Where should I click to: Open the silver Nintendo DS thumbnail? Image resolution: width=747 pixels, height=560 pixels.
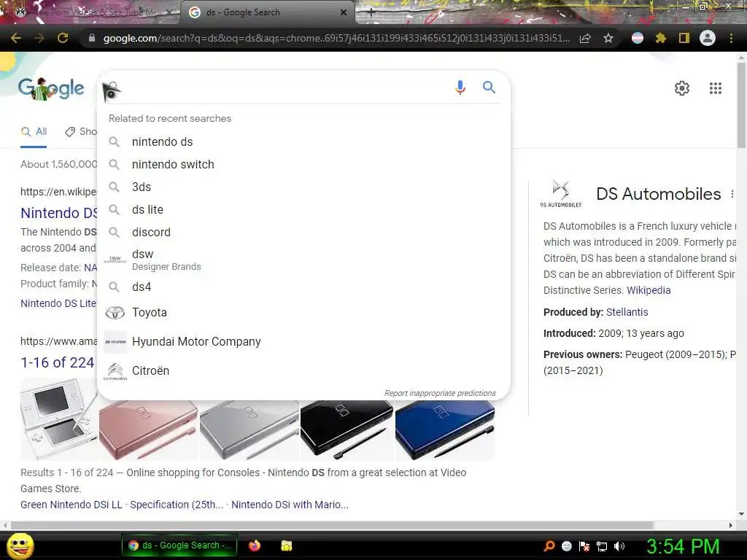click(249, 430)
